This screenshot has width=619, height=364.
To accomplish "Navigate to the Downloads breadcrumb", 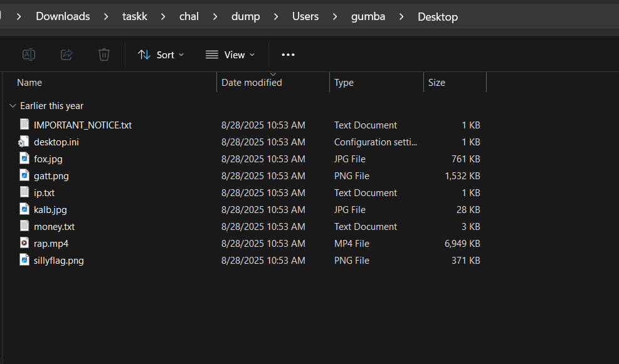I will pos(63,16).
